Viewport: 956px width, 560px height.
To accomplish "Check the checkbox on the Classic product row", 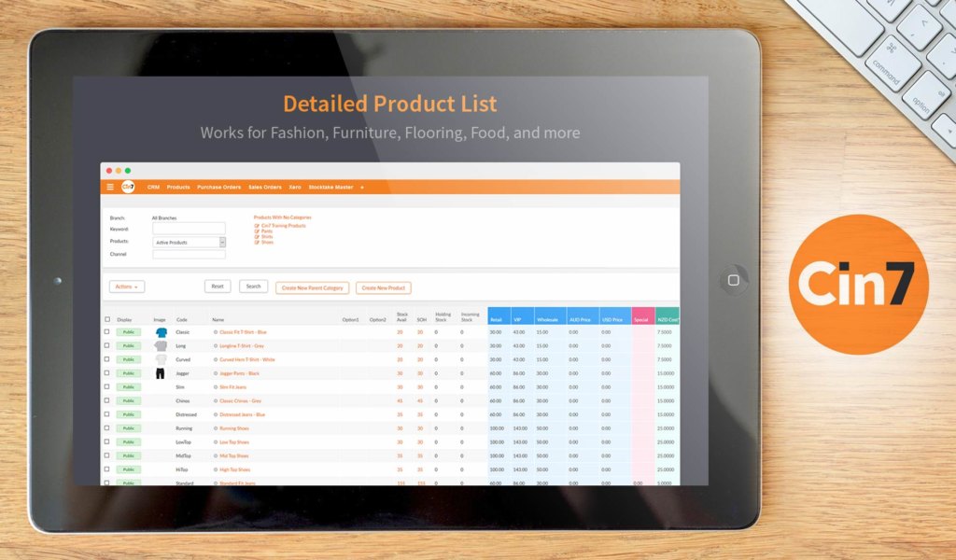I will pyautogui.click(x=107, y=332).
